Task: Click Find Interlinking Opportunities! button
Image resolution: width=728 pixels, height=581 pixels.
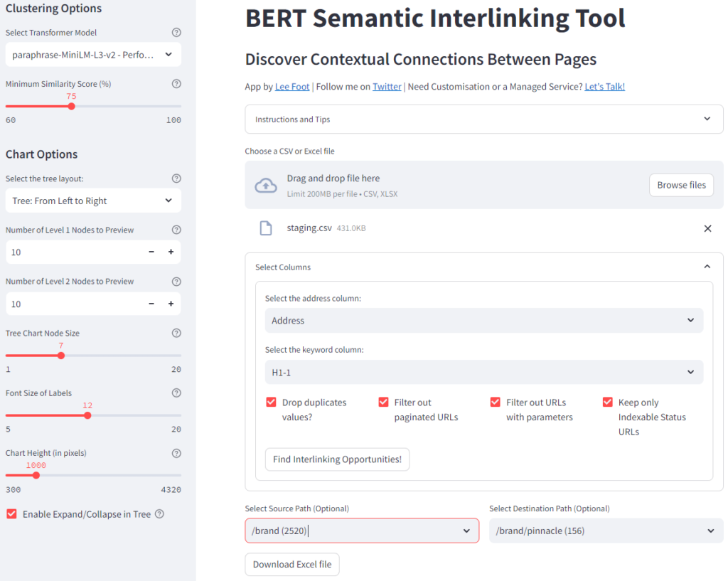Action: click(x=337, y=459)
